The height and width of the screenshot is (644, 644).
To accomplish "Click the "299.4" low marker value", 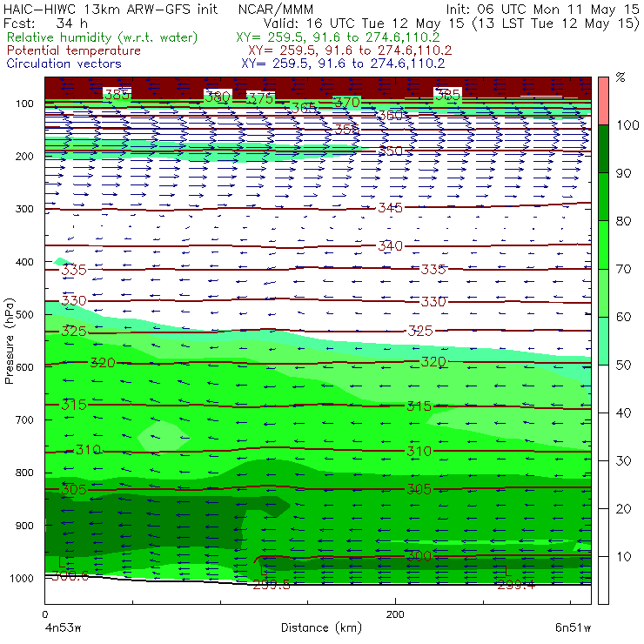I will pyautogui.click(x=516, y=585).
